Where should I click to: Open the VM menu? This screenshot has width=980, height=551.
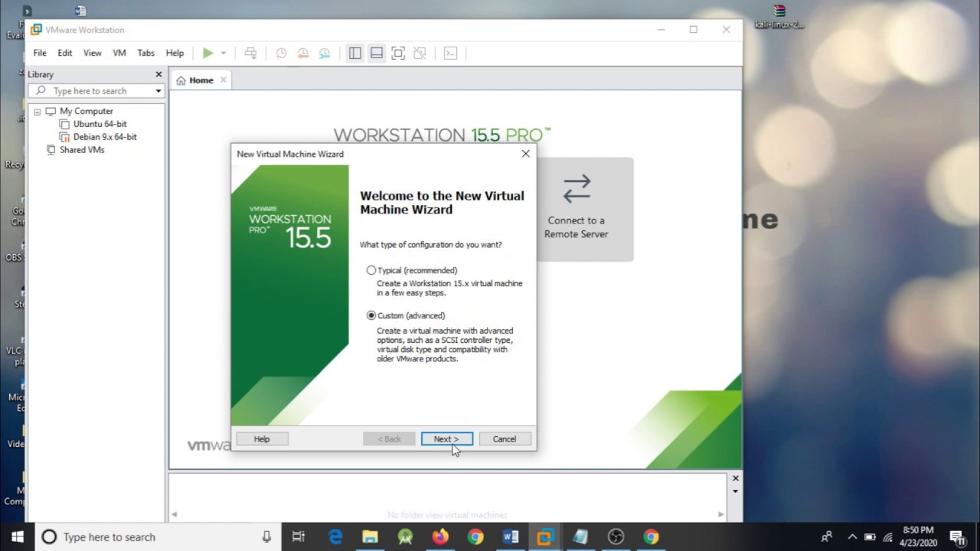coord(119,53)
